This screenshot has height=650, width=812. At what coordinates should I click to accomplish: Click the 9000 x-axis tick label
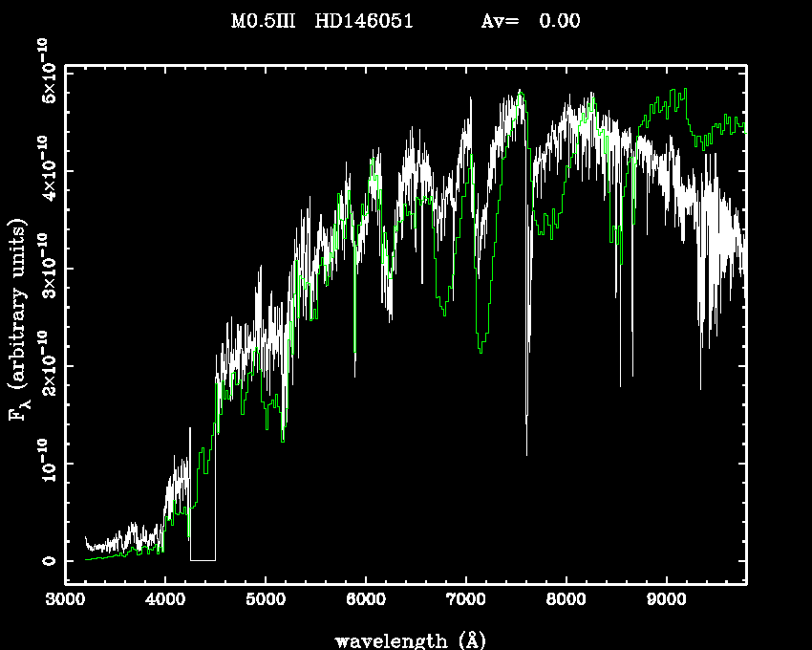pyautogui.click(x=666, y=600)
